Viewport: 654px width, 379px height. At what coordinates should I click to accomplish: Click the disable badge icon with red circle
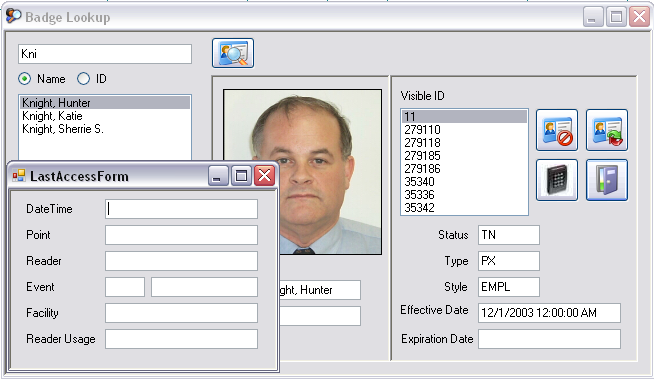[557, 130]
